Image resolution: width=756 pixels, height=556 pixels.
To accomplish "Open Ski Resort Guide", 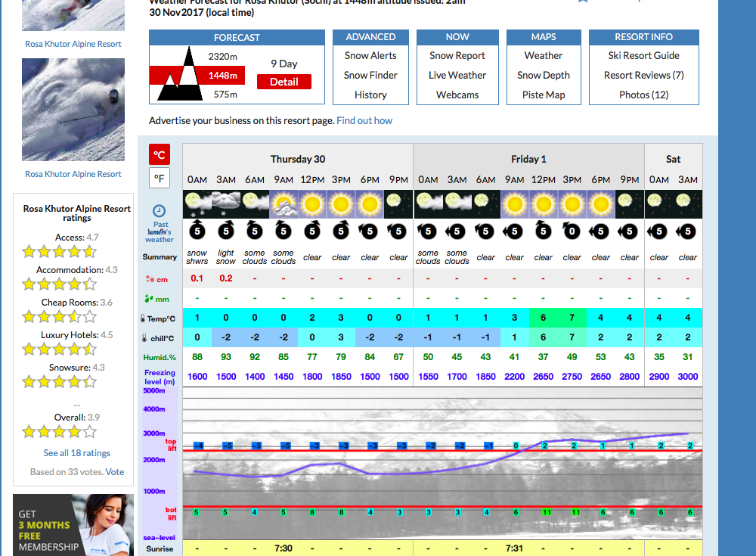I will pyautogui.click(x=643, y=55).
